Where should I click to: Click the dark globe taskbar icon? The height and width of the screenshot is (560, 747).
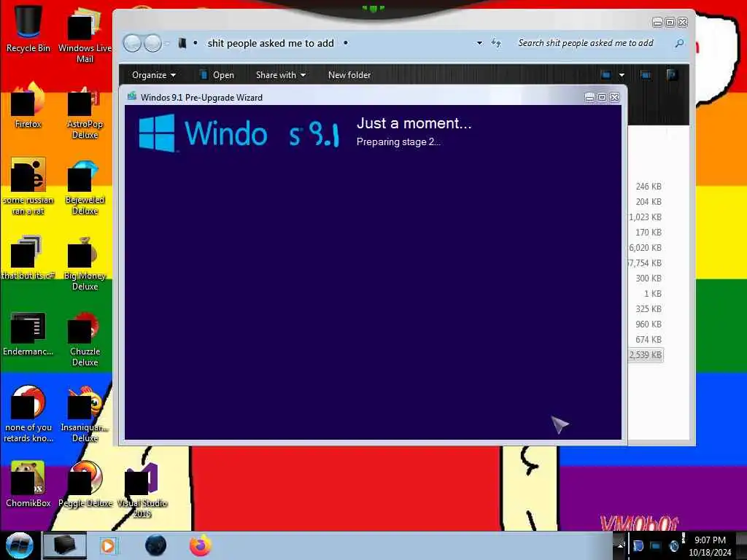(155, 545)
